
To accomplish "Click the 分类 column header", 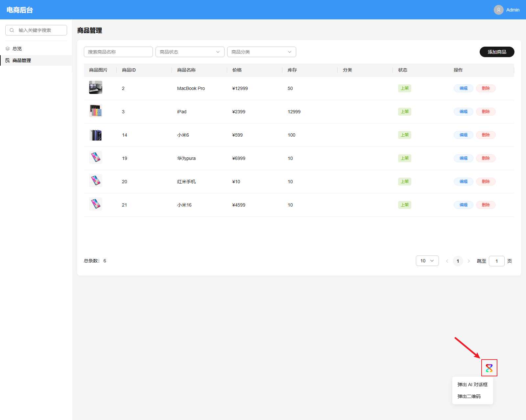I will 347,70.
